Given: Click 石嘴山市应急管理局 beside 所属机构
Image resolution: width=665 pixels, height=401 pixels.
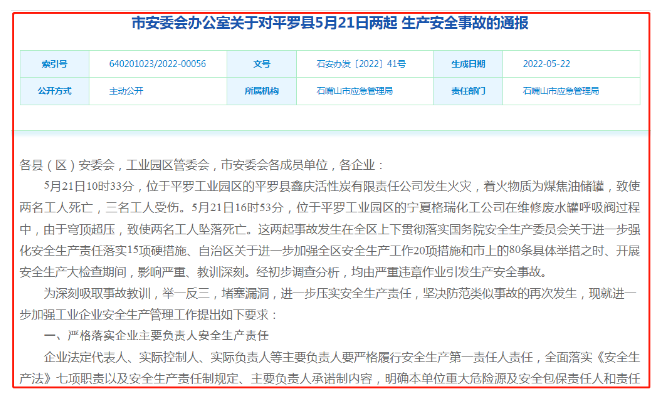Looking at the screenshot, I should pos(353,90).
